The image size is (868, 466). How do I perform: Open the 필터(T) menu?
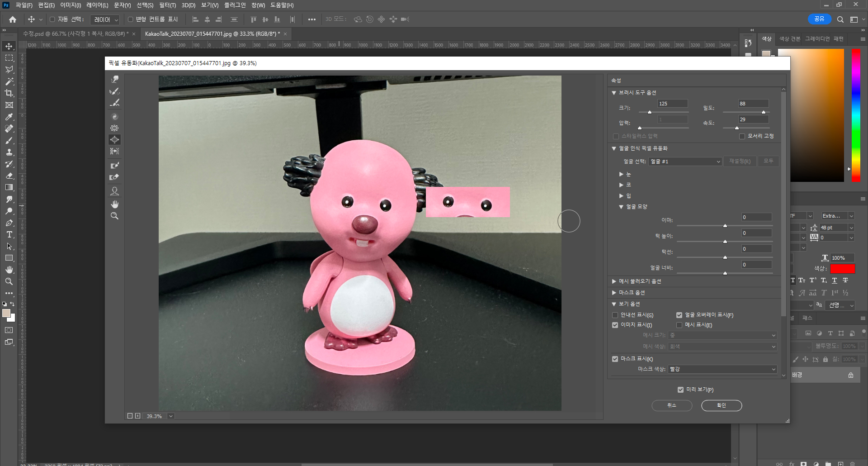pos(167,5)
